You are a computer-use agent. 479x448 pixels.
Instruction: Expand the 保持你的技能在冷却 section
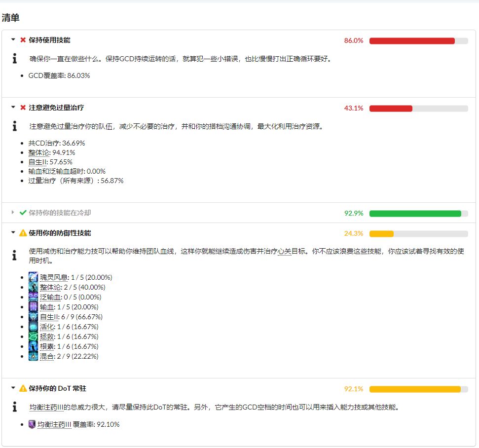pos(12,213)
